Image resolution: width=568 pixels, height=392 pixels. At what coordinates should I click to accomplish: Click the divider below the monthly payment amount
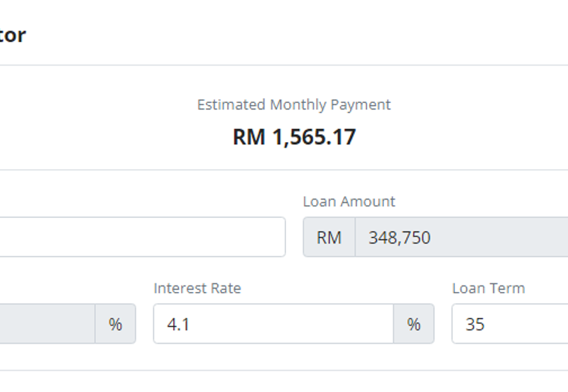click(x=284, y=170)
